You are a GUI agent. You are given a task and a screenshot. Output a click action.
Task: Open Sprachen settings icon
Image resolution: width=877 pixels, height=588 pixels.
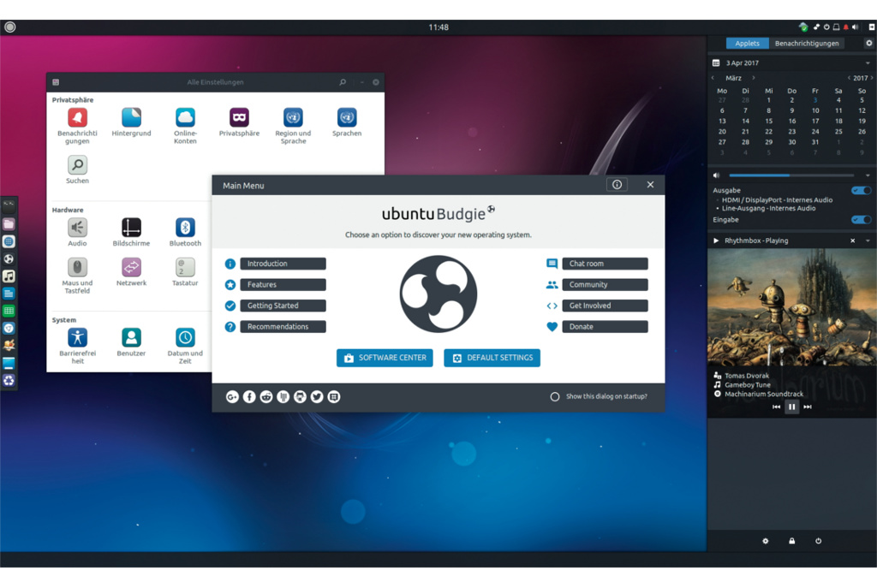(x=347, y=118)
